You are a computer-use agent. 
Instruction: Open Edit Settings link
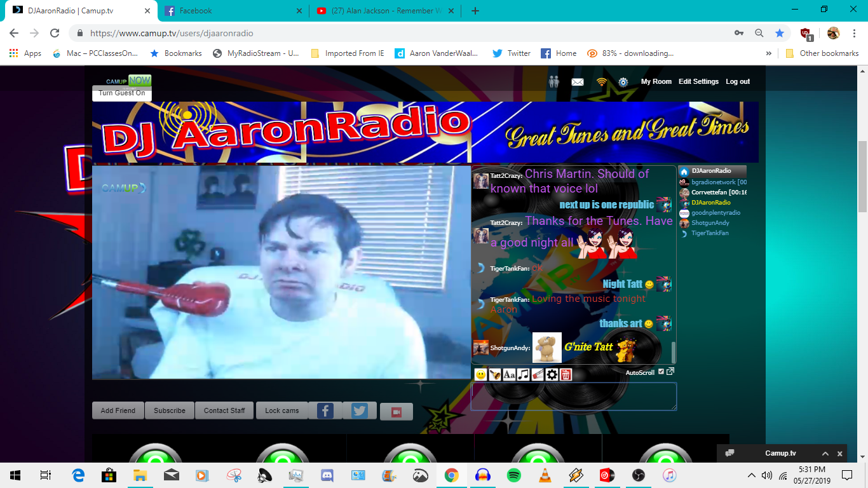pyautogui.click(x=698, y=81)
